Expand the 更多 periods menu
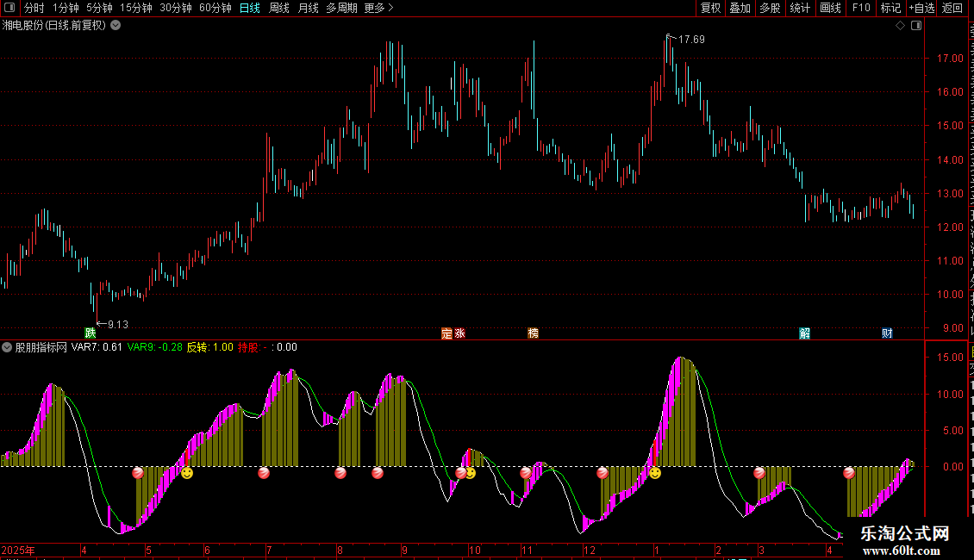 378,8
